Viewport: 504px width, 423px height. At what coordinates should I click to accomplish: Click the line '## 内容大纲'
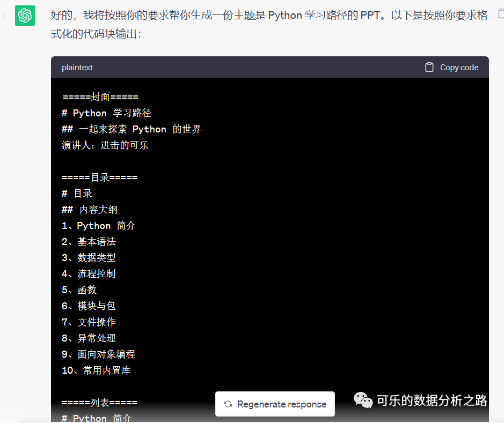click(x=90, y=210)
